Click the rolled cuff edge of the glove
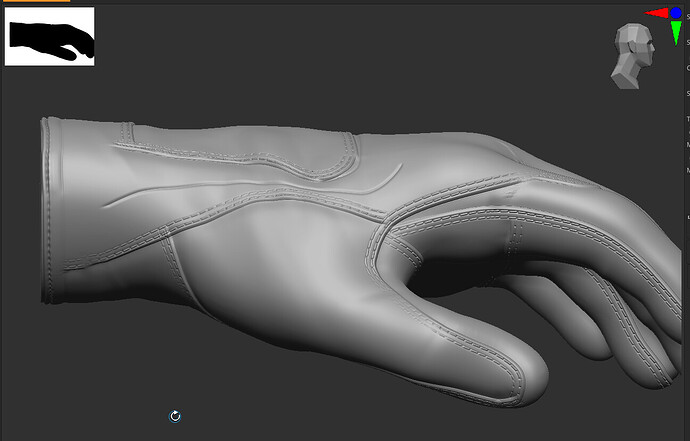 (49, 210)
